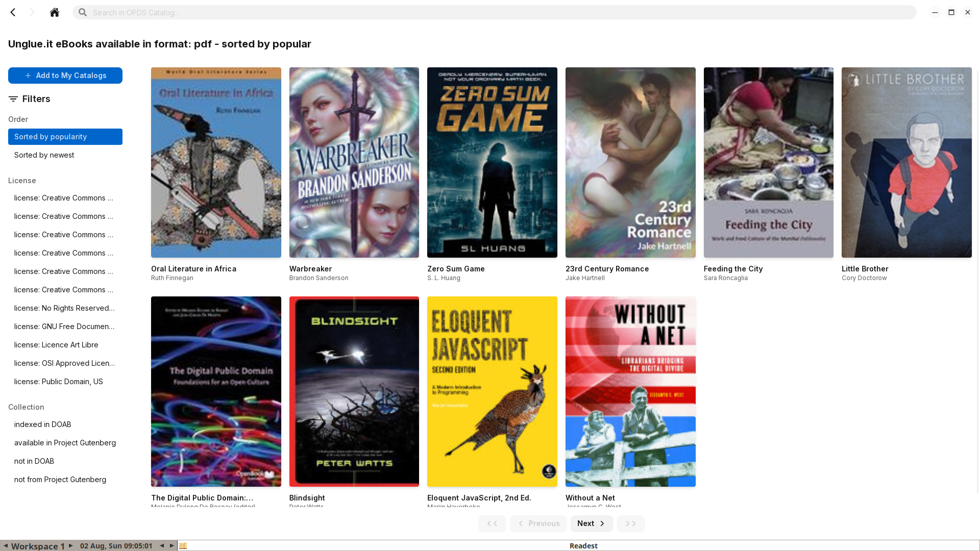Open Oral Literature in Africa cover
Screen dimensions: 980x551
pyautogui.click(x=216, y=162)
